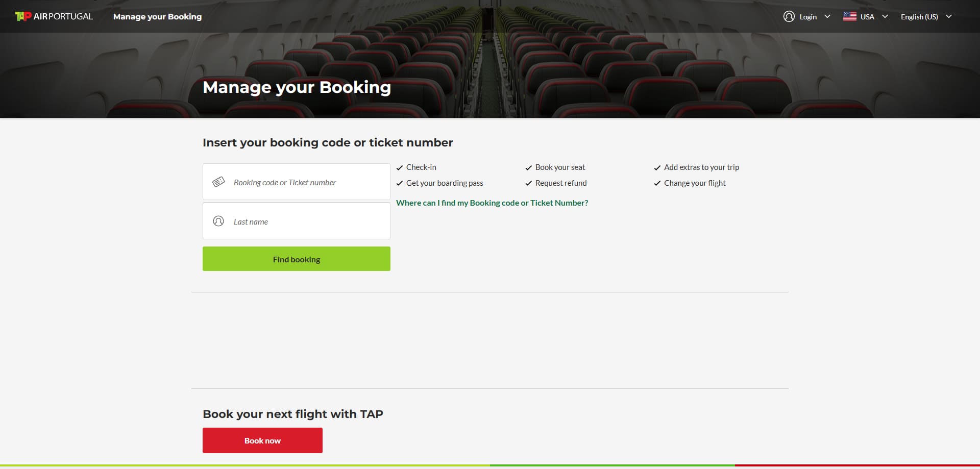980x469 pixels.
Task: Focus the Last name input field
Action: pyautogui.click(x=297, y=221)
